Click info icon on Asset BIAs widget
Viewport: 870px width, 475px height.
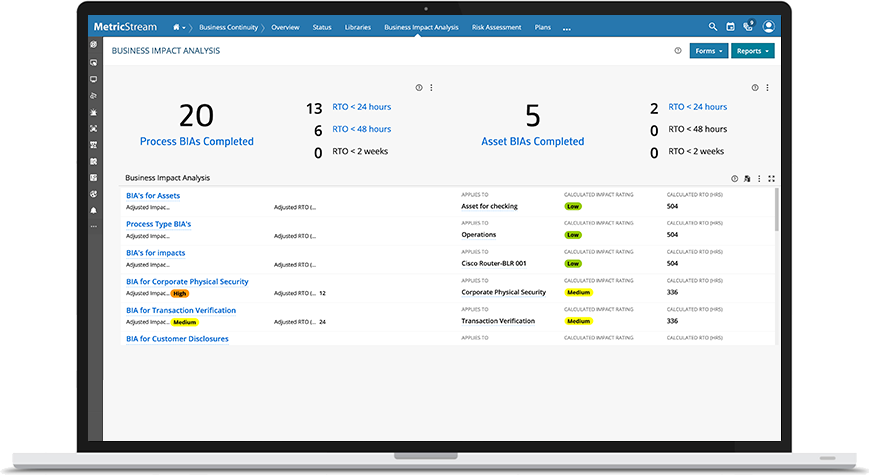click(x=755, y=88)
